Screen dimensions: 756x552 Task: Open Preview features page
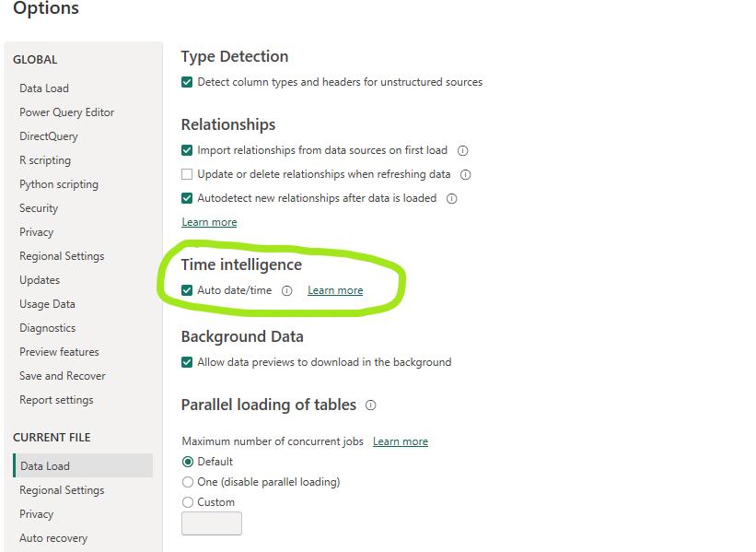pyautogui.click(x=59, y=352)
